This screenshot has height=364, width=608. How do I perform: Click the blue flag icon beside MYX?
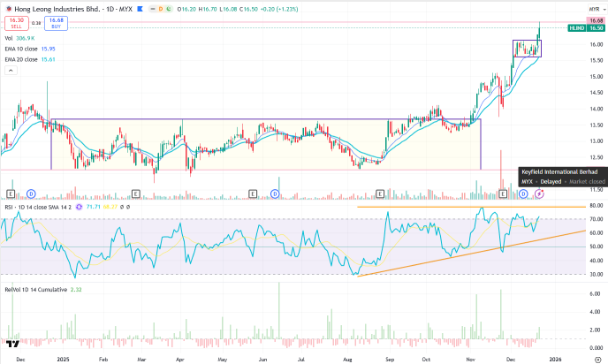pos(140,9)
